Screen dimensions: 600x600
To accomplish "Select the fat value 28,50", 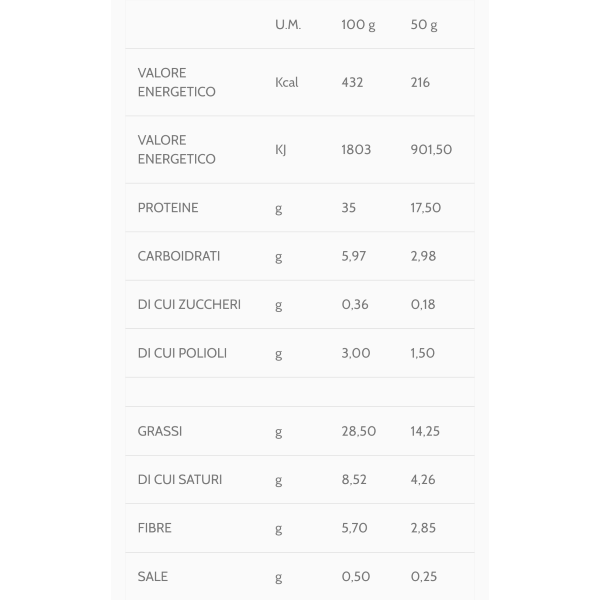I will pyautogui.click(x=359, y=431).
